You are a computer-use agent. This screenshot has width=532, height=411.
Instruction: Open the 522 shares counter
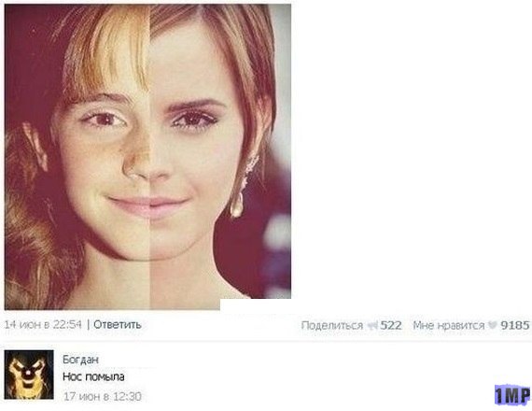391,325
